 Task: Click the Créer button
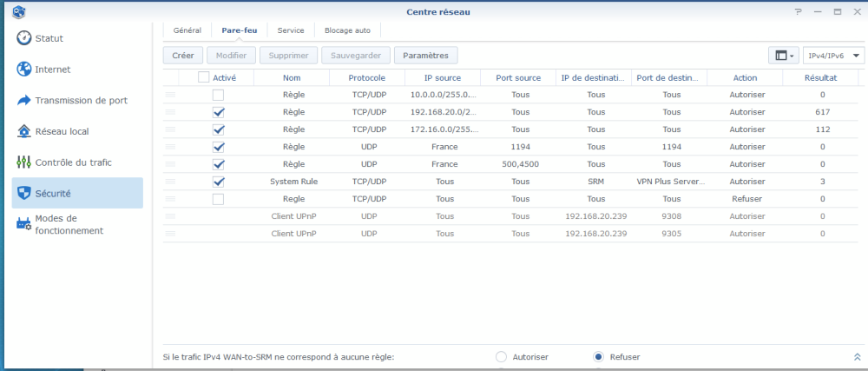pyautogui.click(x=182, y=56)
